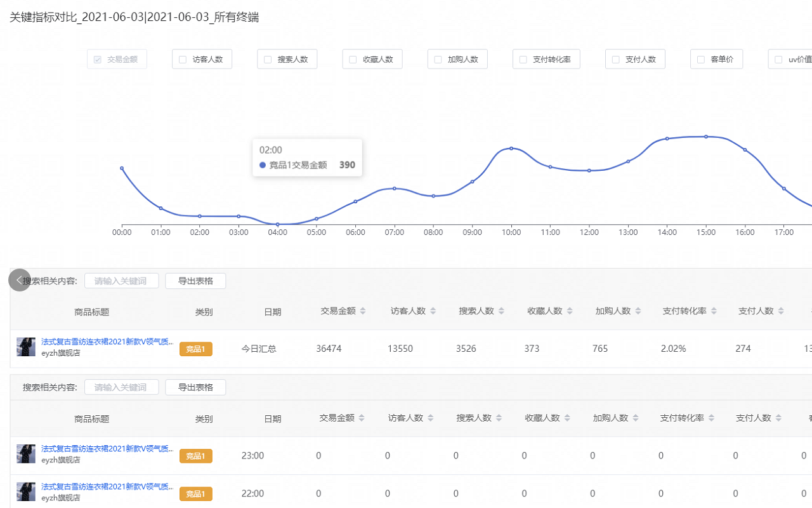Click 导出表格 button in the summary table
The height and width of the screenshot is (508, 812).
(x=195, y=281)
